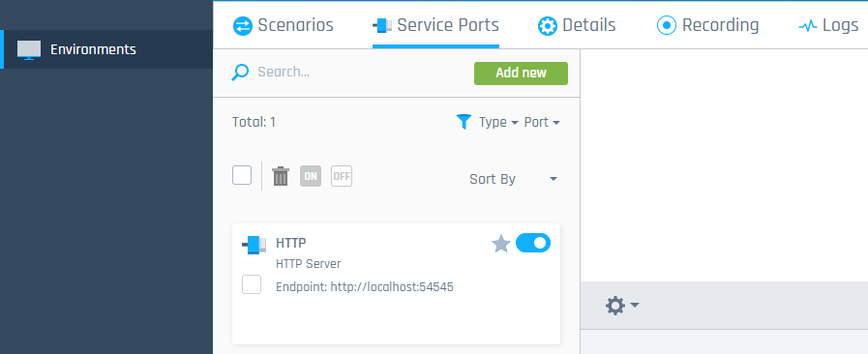Click the HTTP service port icon
The image size is (868, 354).
point(254,245)
